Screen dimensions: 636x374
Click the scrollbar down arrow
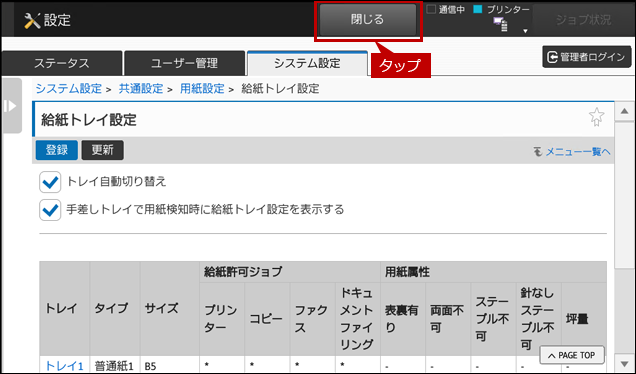pyautogui.click(x=624, y=363)
